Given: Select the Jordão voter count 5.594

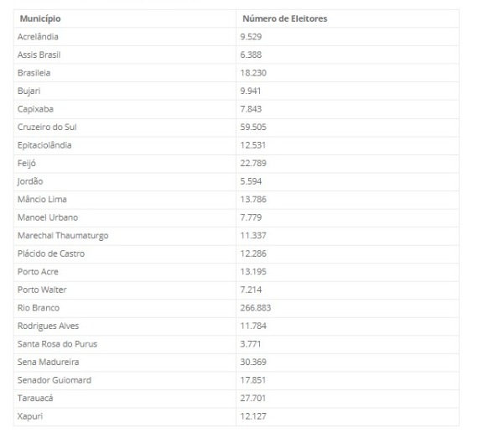Looking at the screenshot, I should coord(252,181).
